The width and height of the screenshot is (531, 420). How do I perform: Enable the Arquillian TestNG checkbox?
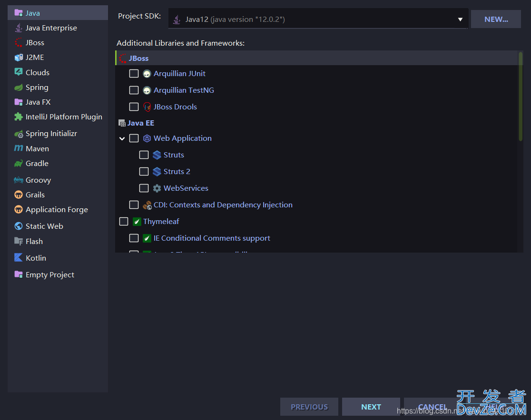[x=134, y=90]
